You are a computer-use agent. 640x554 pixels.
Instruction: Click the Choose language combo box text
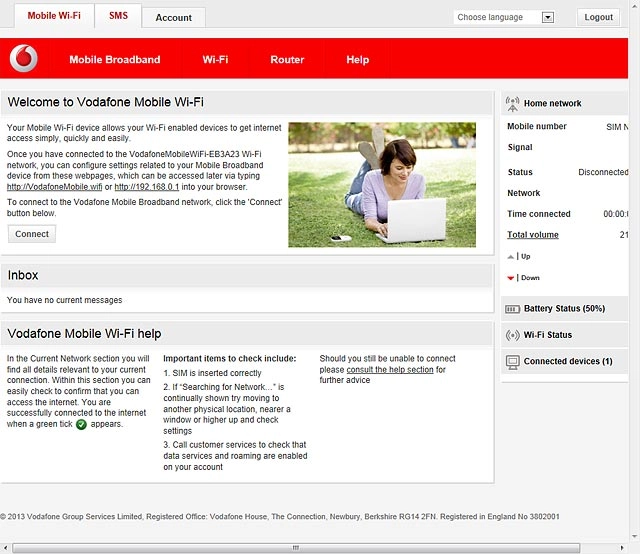pos(490,17)
